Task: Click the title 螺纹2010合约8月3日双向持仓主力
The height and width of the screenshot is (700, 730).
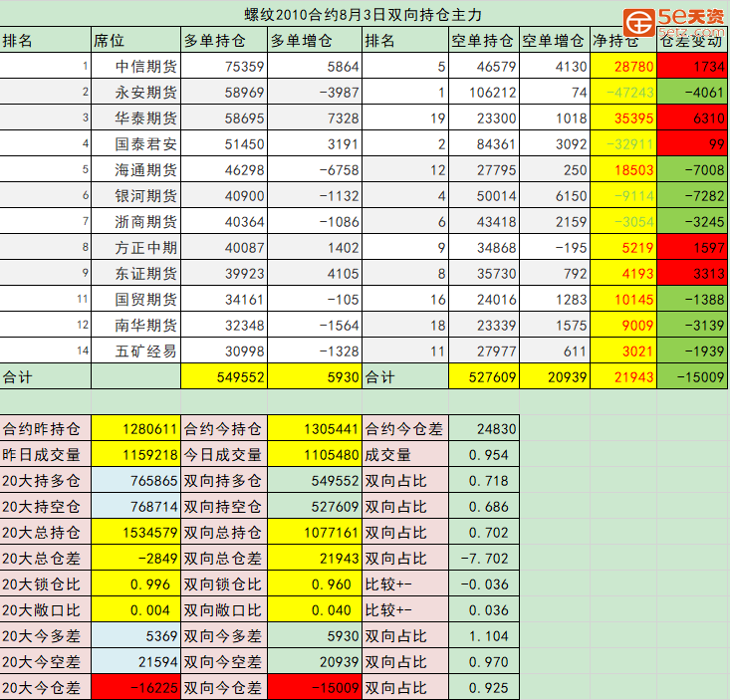Action: tap(363, 14)
